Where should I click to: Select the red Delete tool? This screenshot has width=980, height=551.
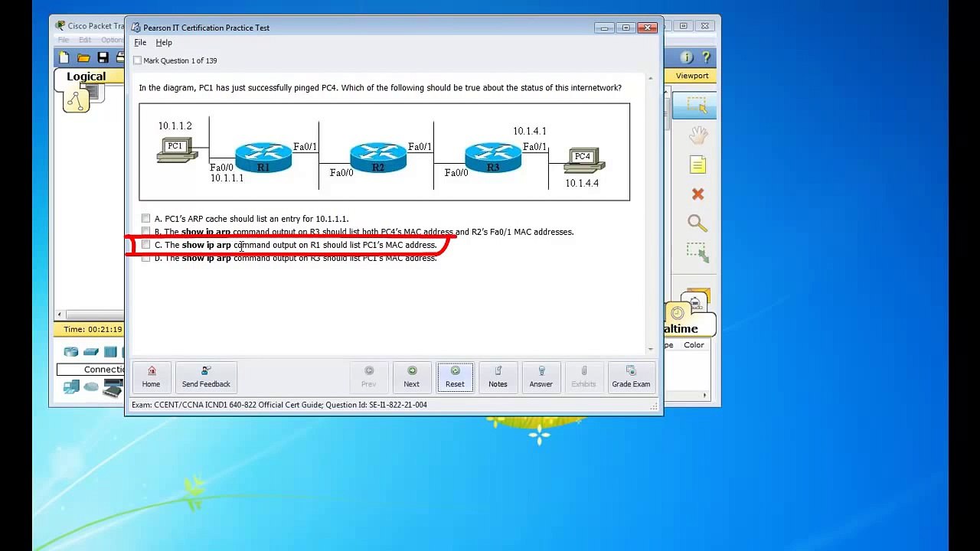[x=697, y=194]
